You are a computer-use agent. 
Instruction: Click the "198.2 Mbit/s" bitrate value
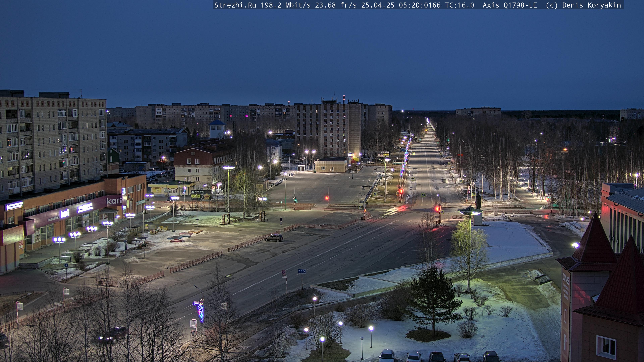[x=286, y=5]
